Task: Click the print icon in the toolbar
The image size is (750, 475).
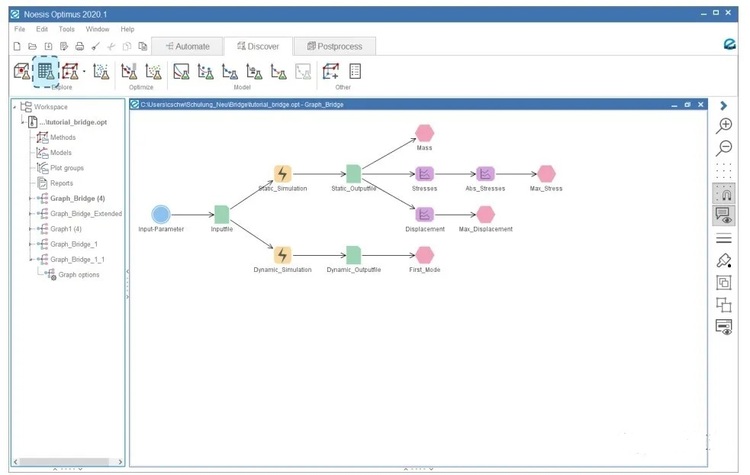Action: coord(79,46)
